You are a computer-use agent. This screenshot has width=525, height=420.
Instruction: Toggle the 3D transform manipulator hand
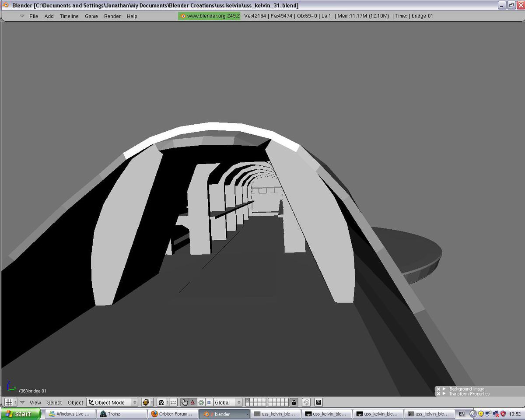click(185, 402)
